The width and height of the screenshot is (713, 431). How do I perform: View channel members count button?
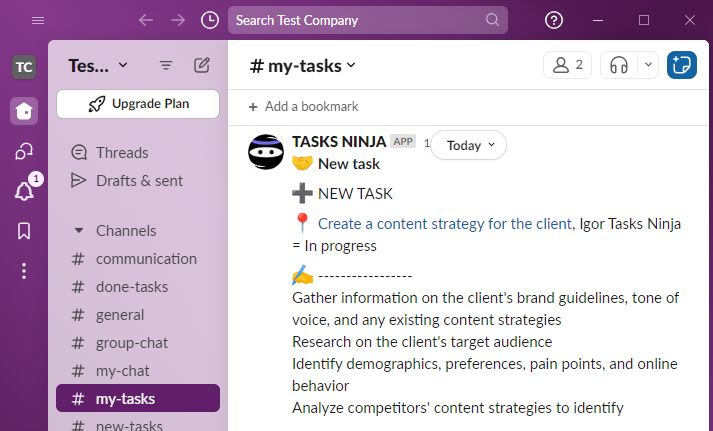click(567, 66)
